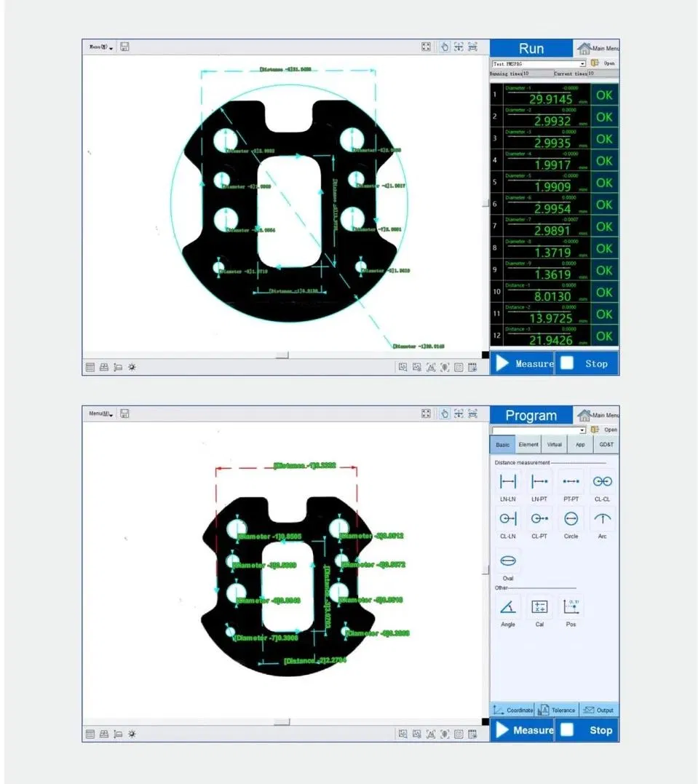Select the Oval measurement tool
698x784 pixels.
pyautogui.click(x=507, y=562)
